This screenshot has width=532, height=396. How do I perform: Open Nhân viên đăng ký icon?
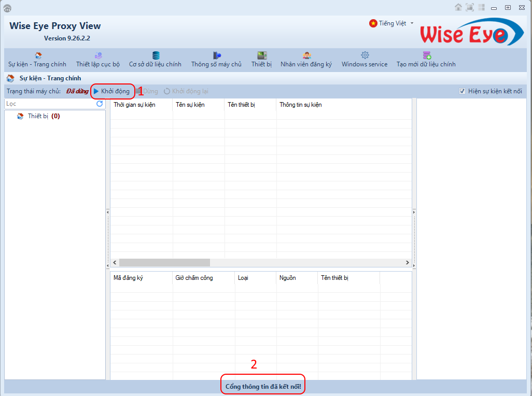pyautogui.click(x=306, y=55)
